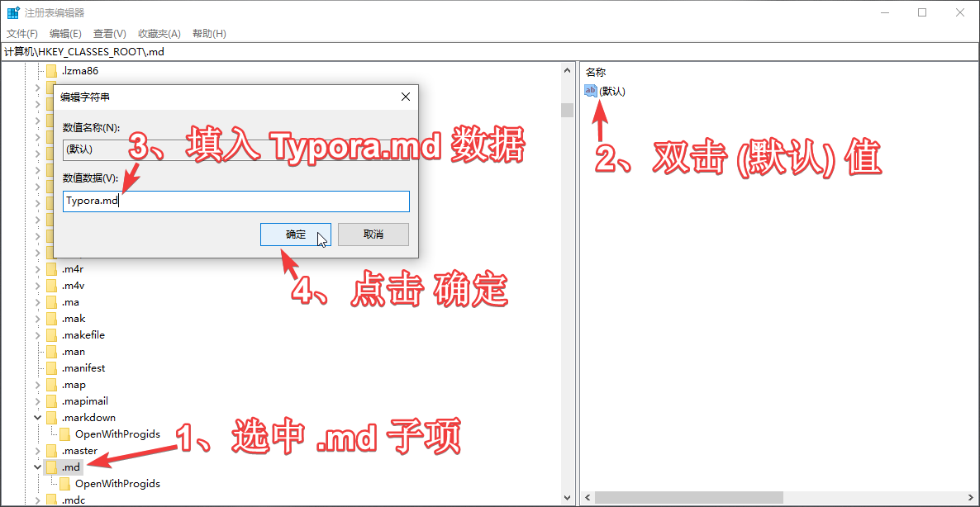
Task: Close the 编辑字符串 dialog
Action: point(405,97)
